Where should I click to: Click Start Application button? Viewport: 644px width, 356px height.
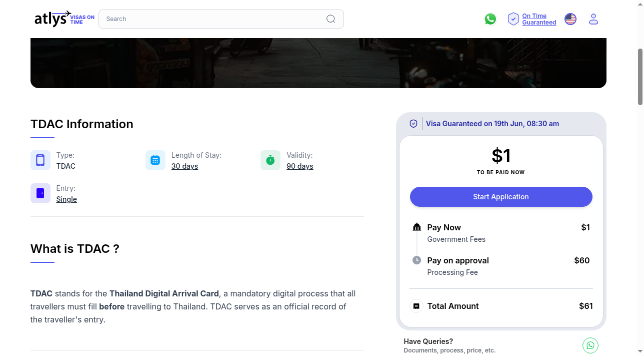501,197
